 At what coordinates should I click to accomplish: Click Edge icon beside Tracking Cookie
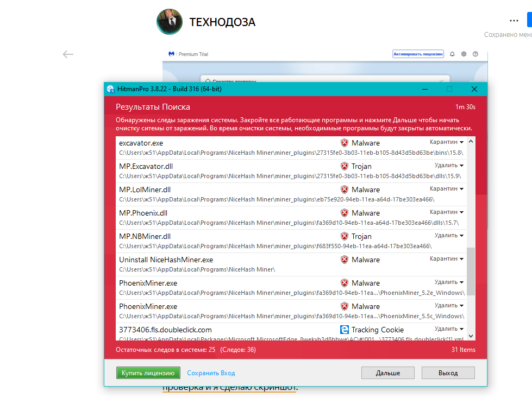tap(345, 330)
